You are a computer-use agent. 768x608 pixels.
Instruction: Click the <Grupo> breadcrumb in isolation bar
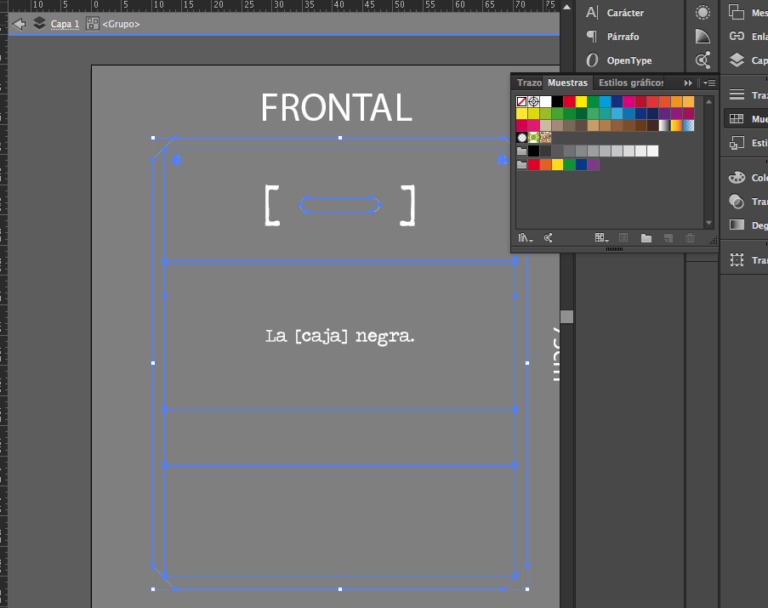(120, 23)
